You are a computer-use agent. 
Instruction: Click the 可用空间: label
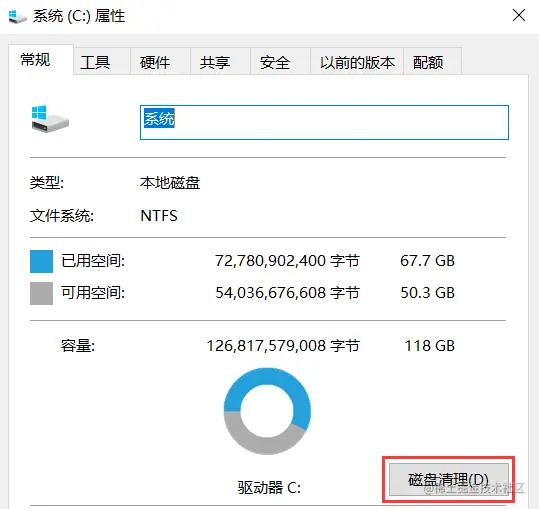click(x=93, y=293)
